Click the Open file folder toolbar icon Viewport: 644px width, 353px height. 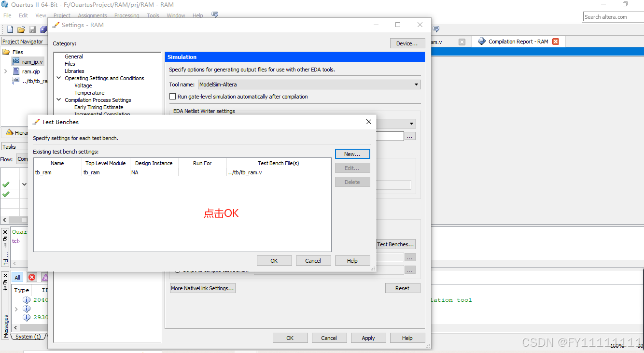(21, 29)
